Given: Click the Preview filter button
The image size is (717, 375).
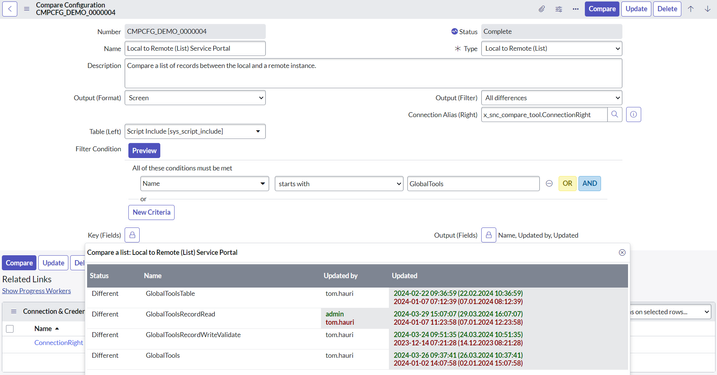Looking at the screenshot, I should click(x=144, y=150).
